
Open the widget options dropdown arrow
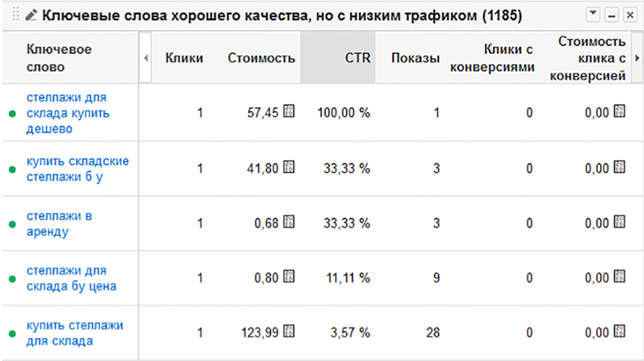(593, 15)
